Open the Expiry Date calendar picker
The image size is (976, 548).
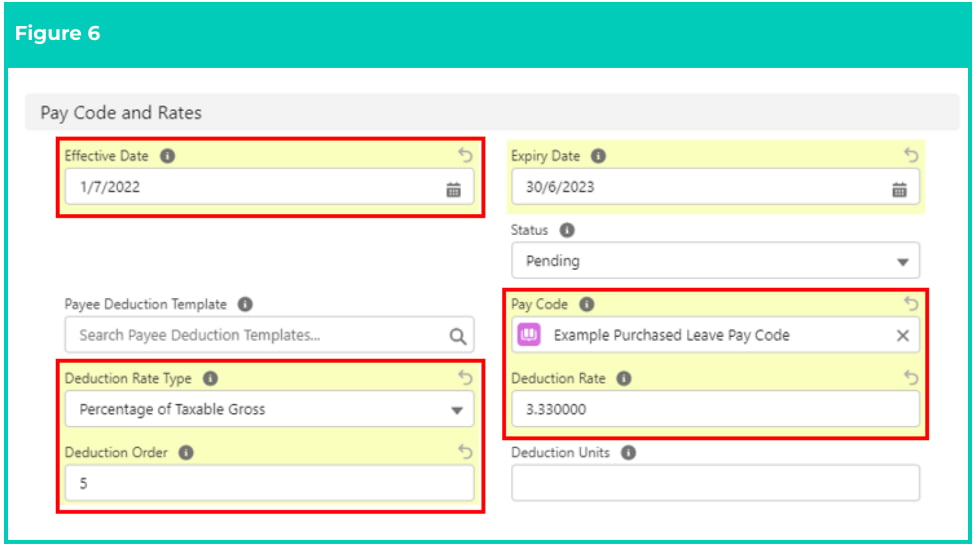tap(899, 189)
